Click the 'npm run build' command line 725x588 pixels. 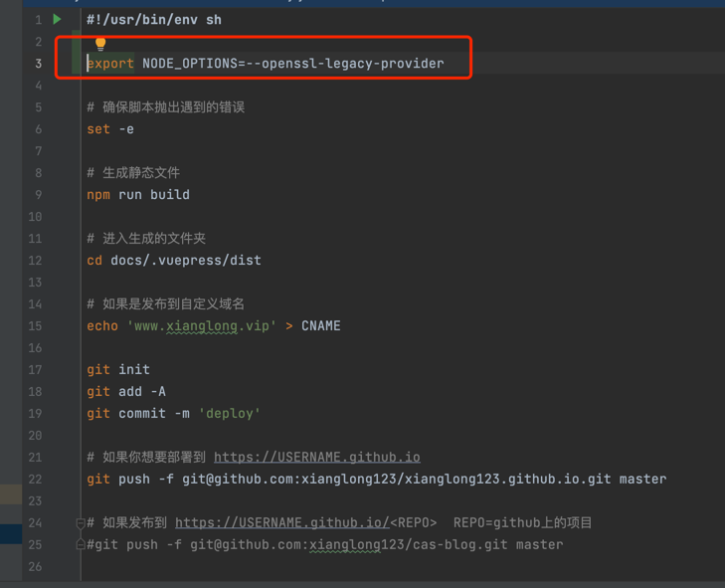click(x=137, y=195)
